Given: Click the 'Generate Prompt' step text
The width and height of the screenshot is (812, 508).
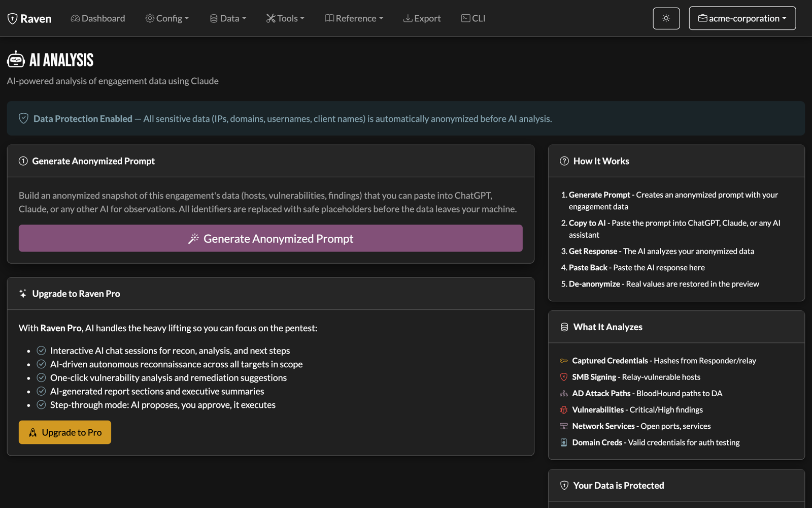Looking at the screenshot, I should pos(599,195).
